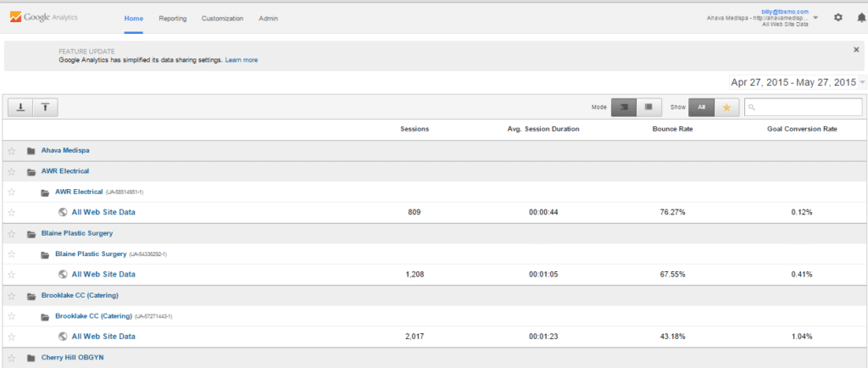868x368 pixels.
Task: Click the up-arrow expand/collapse button
Action: (x=46, y=108)
